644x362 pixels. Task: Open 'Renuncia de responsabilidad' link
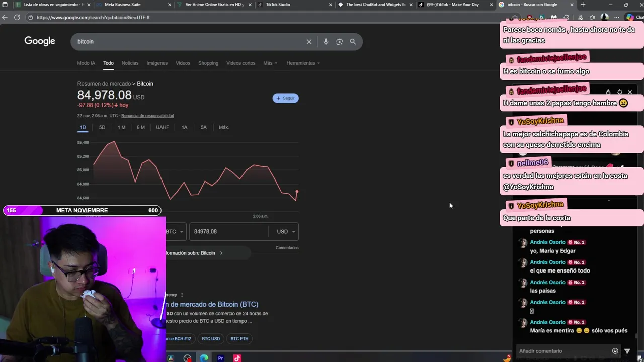pyautogui.click(x=147, y=116)
